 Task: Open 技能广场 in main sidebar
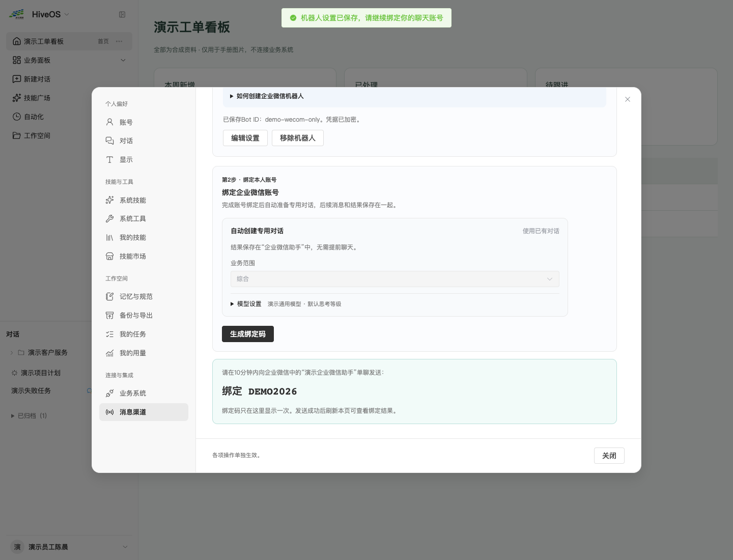tap(69, 98)
